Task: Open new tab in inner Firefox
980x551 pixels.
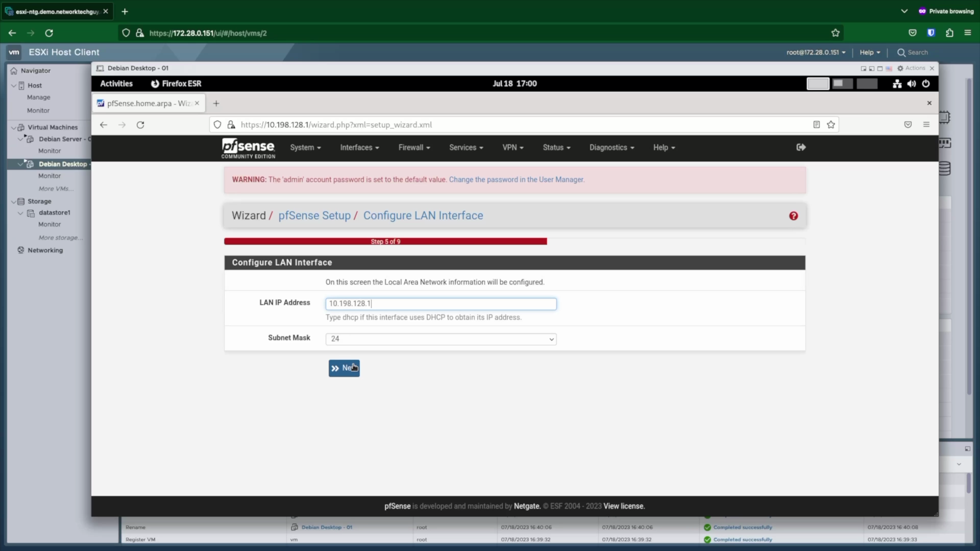Action: (x=216, y=104)
